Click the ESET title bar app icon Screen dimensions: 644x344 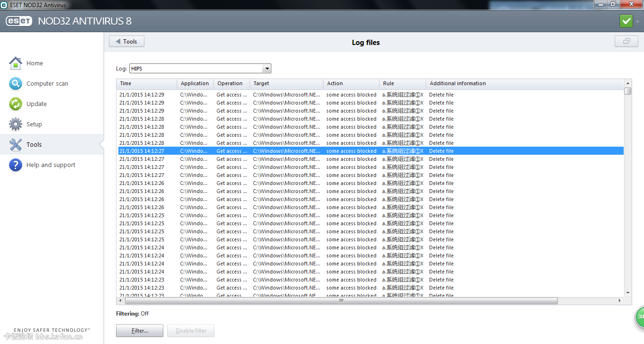tap(4, 5)
